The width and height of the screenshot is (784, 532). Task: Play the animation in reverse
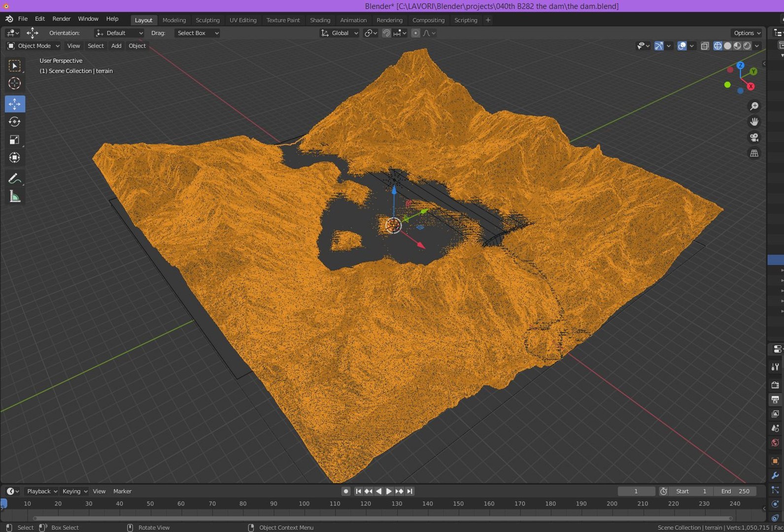379,491
